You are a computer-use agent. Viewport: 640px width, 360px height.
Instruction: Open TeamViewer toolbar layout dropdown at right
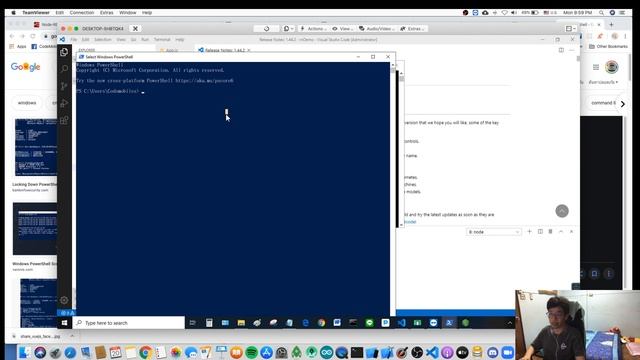(571, 29)
